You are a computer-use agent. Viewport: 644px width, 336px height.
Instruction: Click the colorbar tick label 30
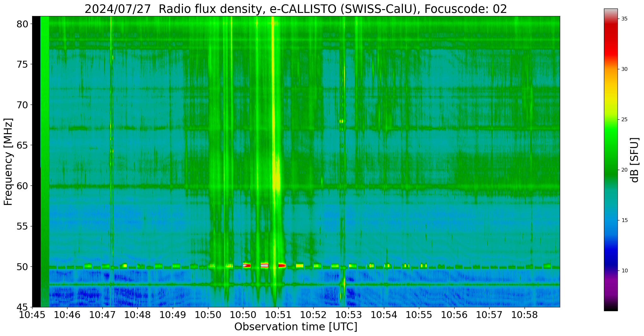coord(624,69)
